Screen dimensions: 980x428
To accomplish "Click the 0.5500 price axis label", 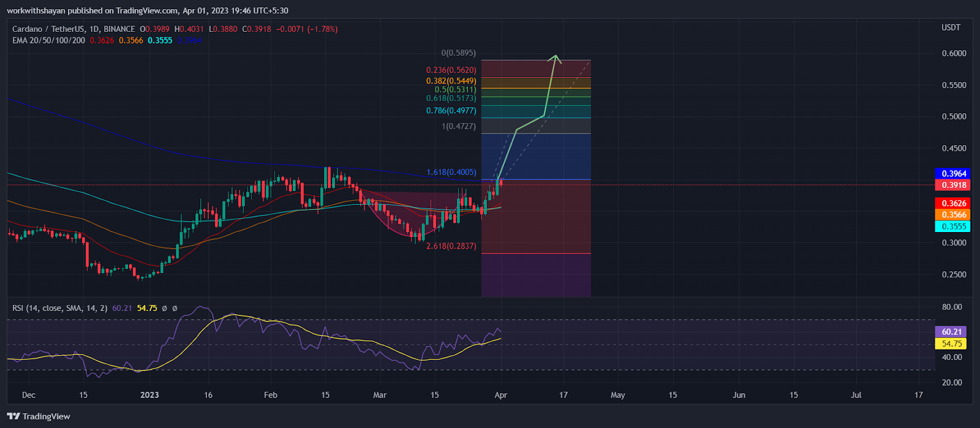I will click(954, 85).
